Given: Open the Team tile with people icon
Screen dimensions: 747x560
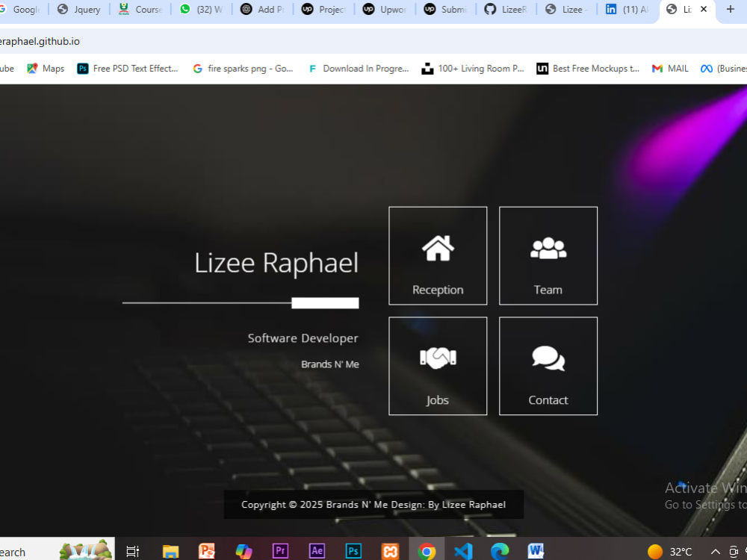Looking at the screenshot, I should pyautogui.click(x=548, y=255).
